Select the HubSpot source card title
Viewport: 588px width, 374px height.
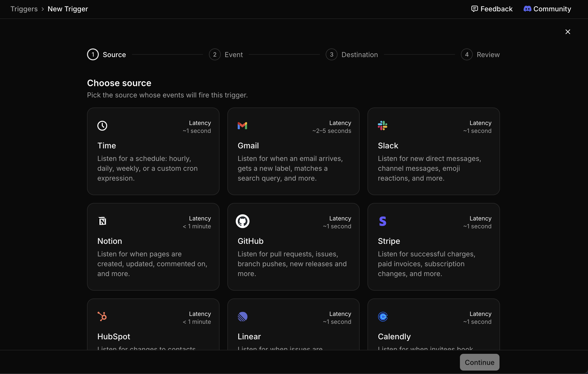(x=114, y=337)
